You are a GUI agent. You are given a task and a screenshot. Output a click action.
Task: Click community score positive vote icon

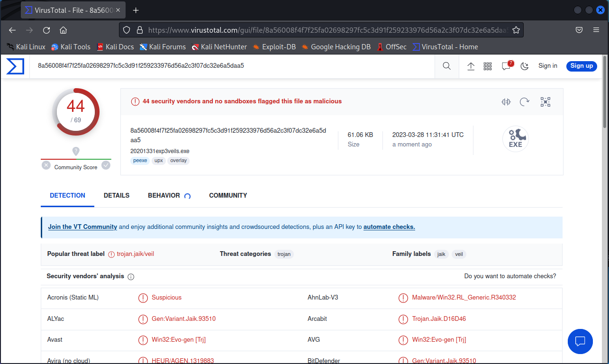coord(106,165)
